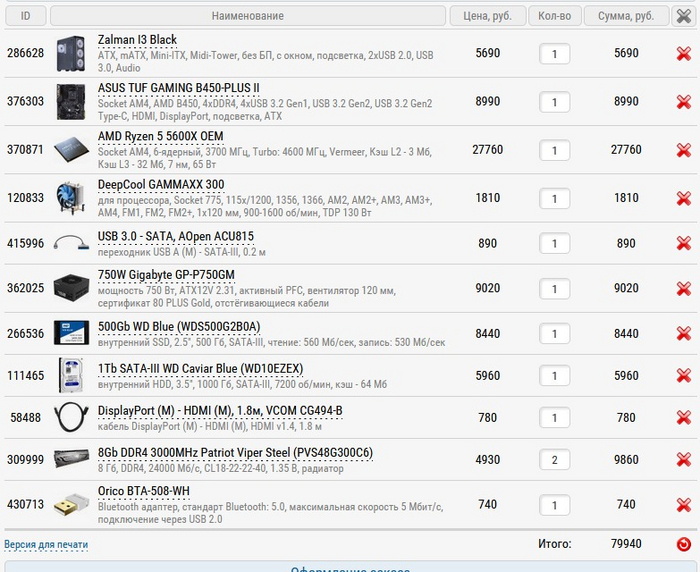700x572 pixels.
Task: Select price 27760 in Ryzen row
Action: pos(488,150)
